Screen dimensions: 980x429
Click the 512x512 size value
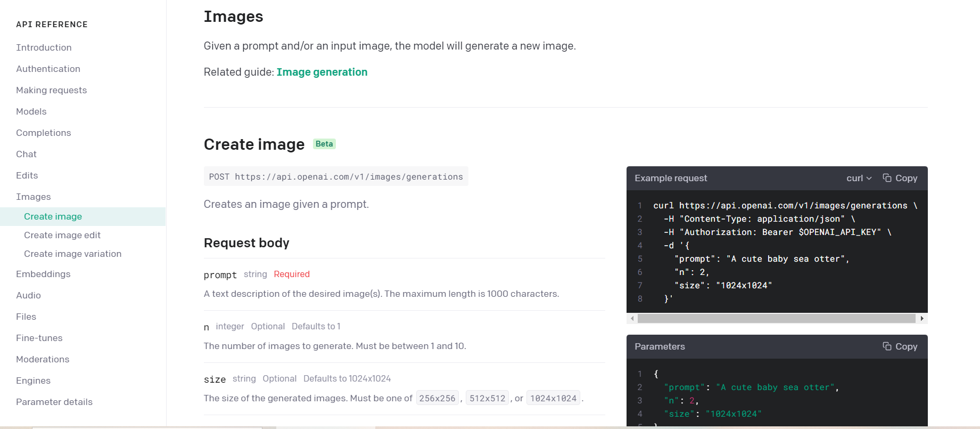[487, 398]
